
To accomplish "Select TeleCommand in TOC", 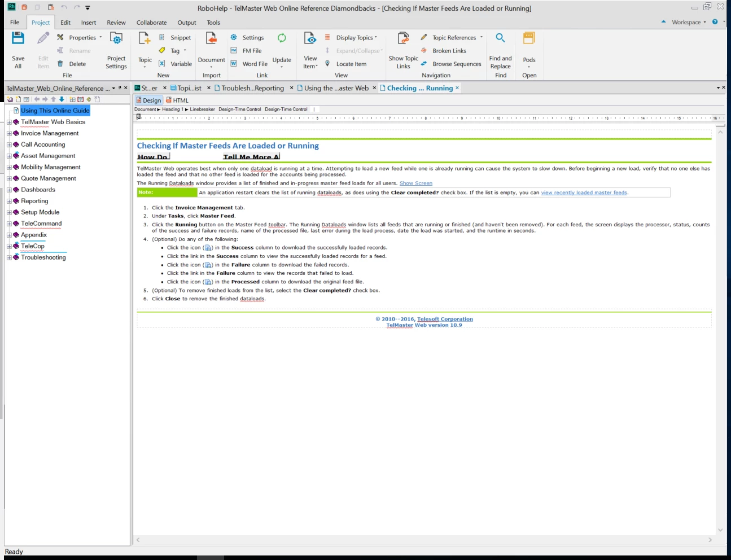I will point(41,224).
